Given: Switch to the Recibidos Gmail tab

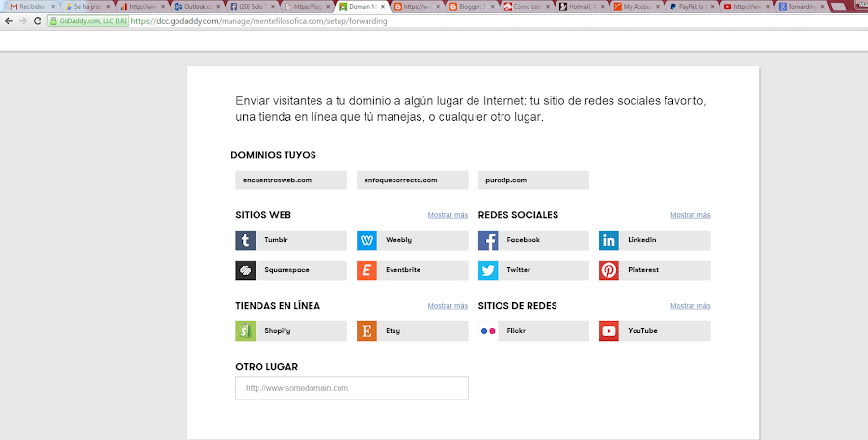Looking at the screenshot, I should (33, 7).
